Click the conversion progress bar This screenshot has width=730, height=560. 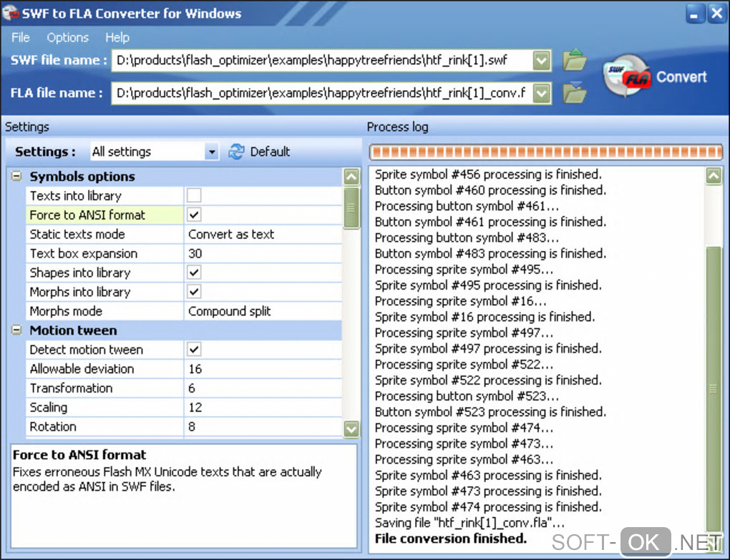[x=545, y=152]
